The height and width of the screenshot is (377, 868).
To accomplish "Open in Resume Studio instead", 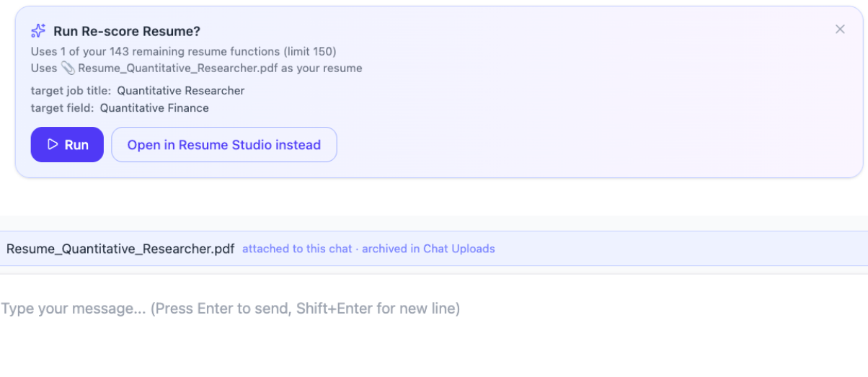I will click(x=224, y=144).
